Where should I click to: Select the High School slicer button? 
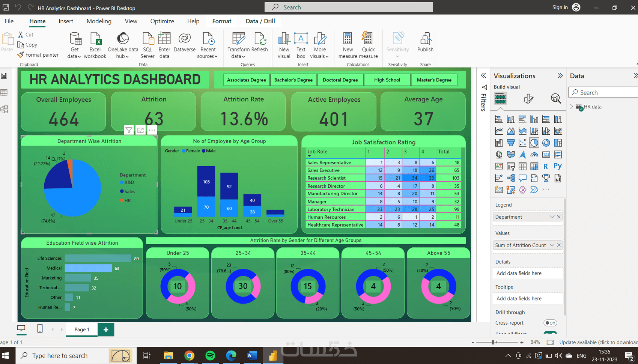pyautogui.click(x=387, y=80)
